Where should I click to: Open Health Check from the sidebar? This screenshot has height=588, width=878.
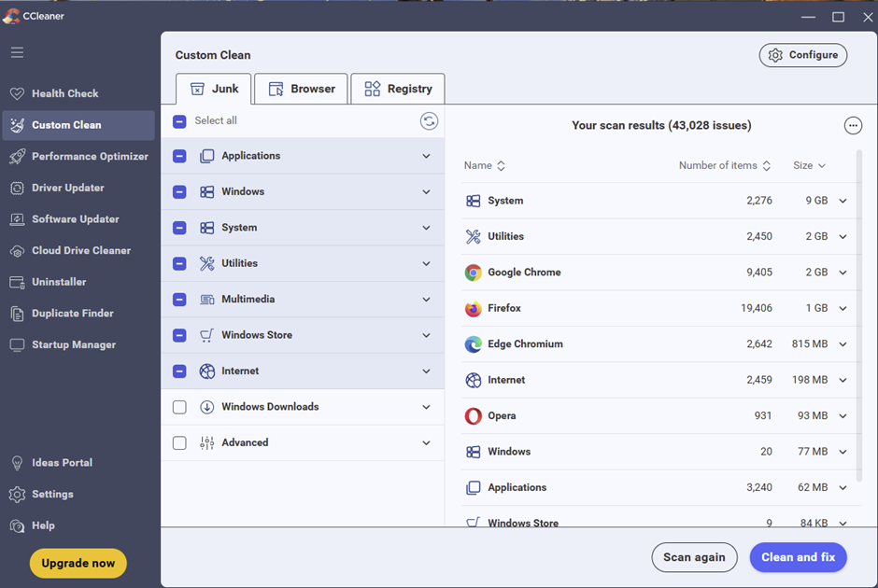point(65,93)
